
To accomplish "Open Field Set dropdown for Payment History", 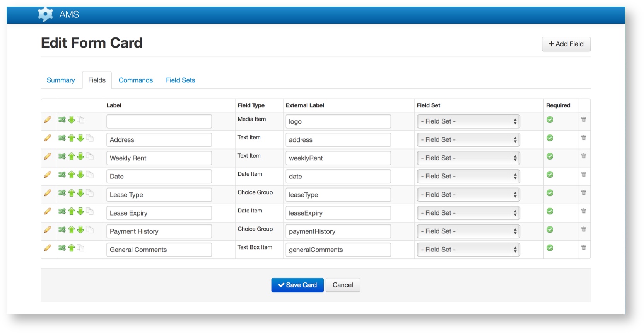I will click(468, 231).
